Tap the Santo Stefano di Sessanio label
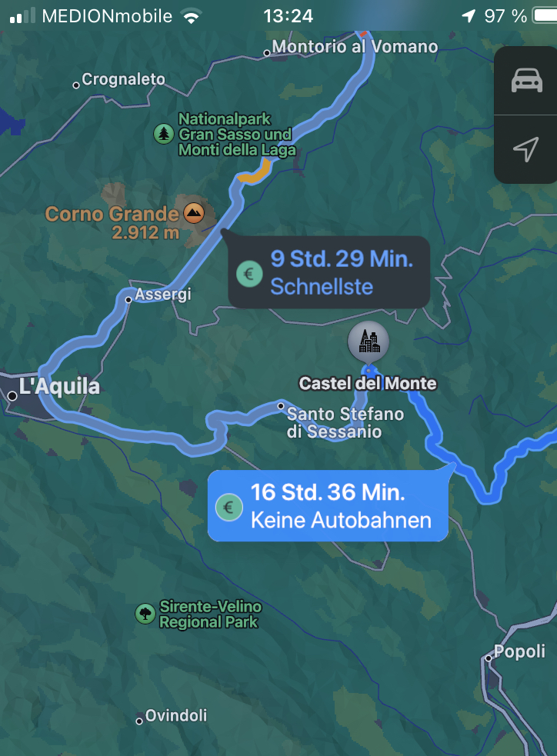The image size is (557, 756). click(345, 422)
